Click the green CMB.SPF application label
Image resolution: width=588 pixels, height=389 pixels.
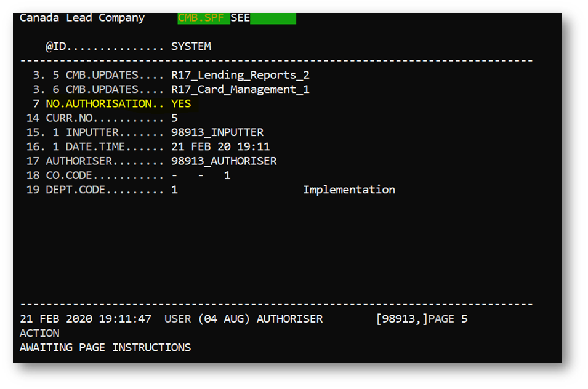[x=203, y=18]
